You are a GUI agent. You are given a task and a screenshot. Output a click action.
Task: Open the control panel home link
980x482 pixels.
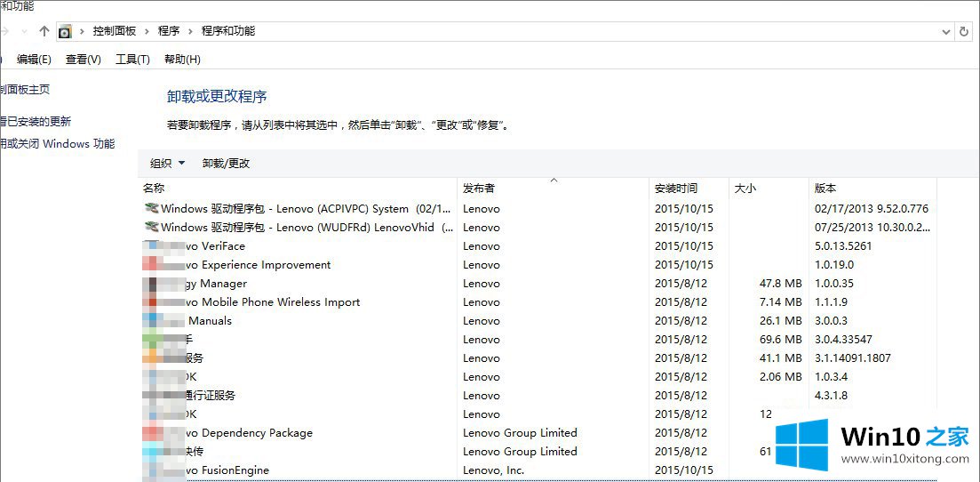tap(25, 90)
